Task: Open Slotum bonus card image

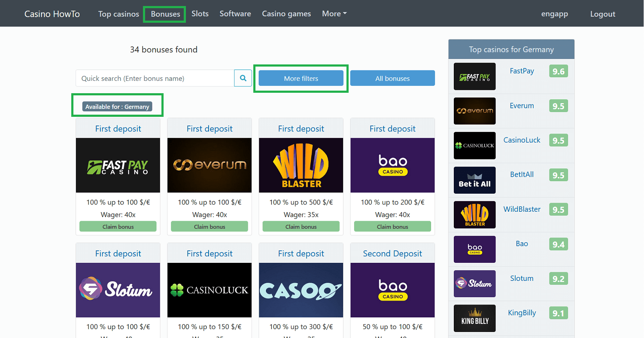Action: pyautogui.click(x=118, y=290)
